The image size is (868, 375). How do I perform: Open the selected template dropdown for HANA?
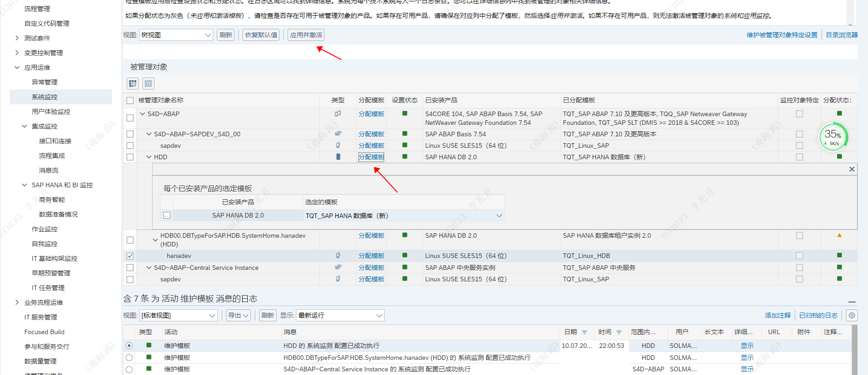pos(499,216)
